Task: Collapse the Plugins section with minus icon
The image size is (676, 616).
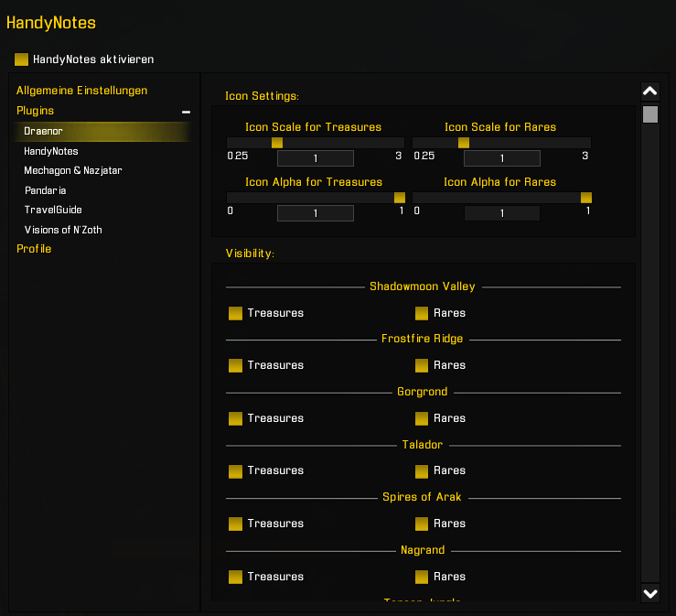Action: click(186, 112)
